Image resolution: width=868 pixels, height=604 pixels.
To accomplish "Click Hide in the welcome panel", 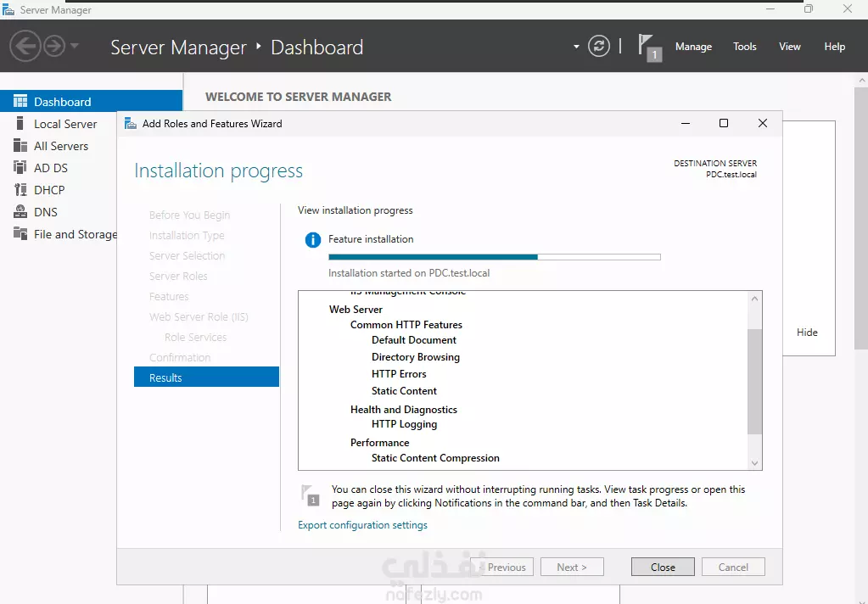I will [x=807, y=333].
